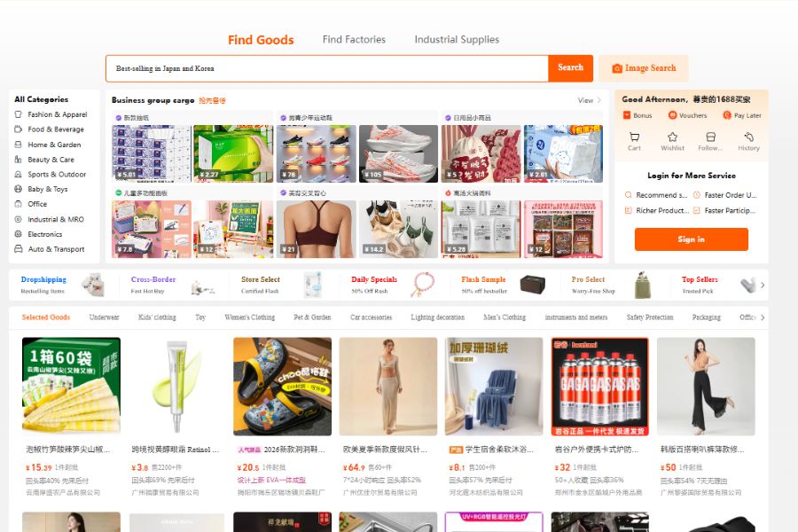This screenshot has height=532, width=798.
Task: Focus the search input field
Action: [326, 68]
